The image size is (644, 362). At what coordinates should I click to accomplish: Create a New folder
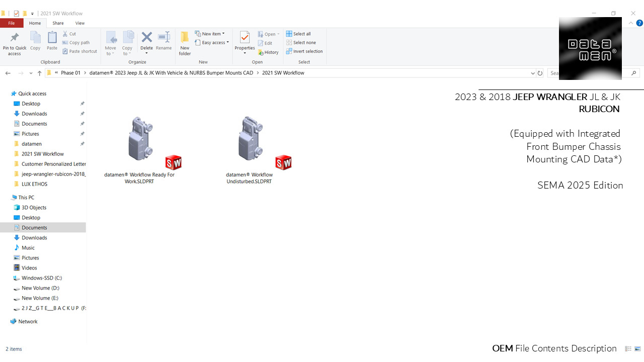pyautogui.click(x=185, y=43)
